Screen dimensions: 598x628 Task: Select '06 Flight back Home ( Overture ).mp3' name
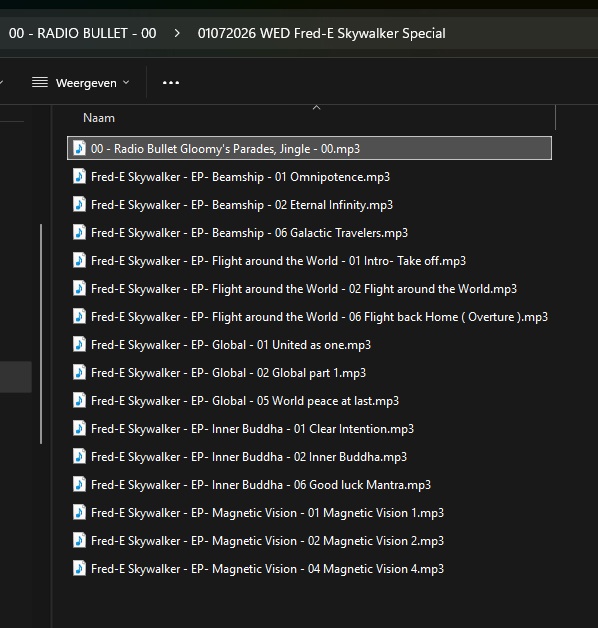click(x=319, y=317)
